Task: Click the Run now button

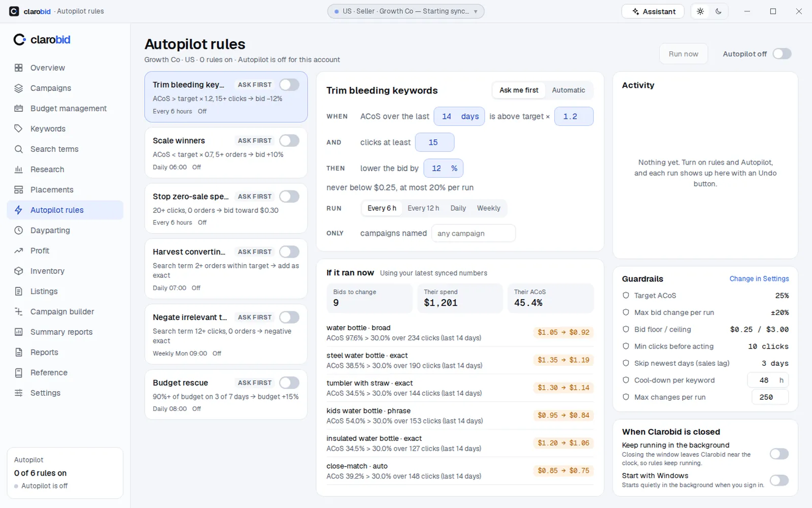Action: 684,54
